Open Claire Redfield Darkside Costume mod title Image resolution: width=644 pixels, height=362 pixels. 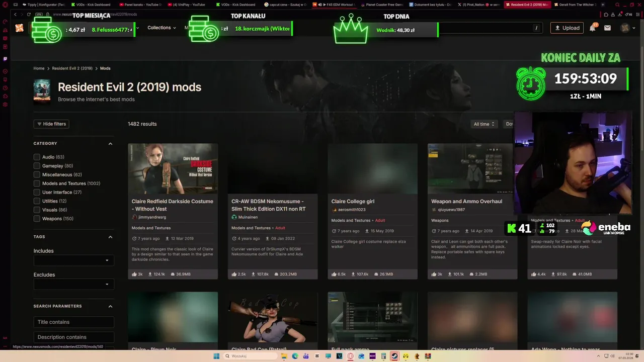pyautogui.click(x=173, y=205)
